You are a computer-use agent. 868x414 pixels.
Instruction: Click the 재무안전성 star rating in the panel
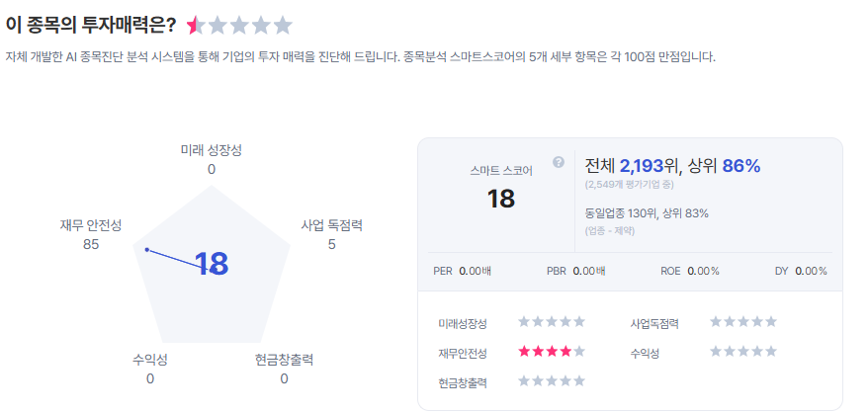552,351
